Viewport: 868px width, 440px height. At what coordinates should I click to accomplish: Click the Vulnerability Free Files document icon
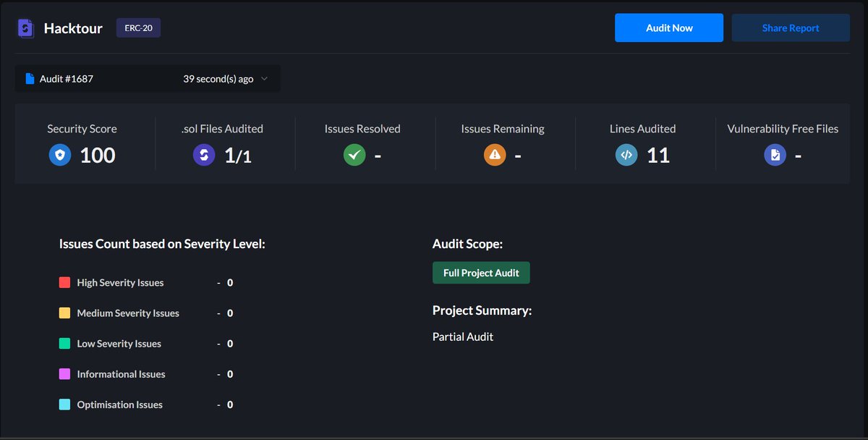click(775, 155)
